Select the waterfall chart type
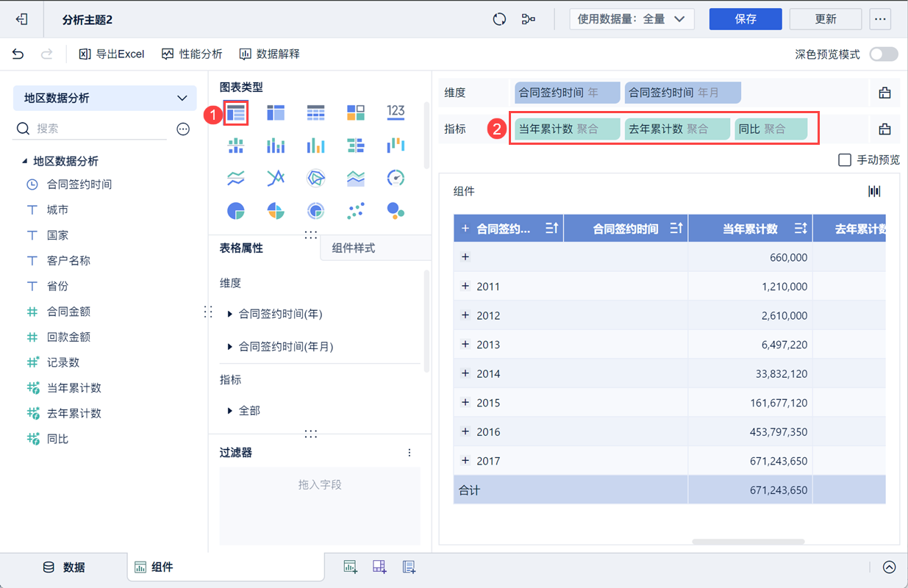This screenshot has width=908, height=588. click(396, 146)
